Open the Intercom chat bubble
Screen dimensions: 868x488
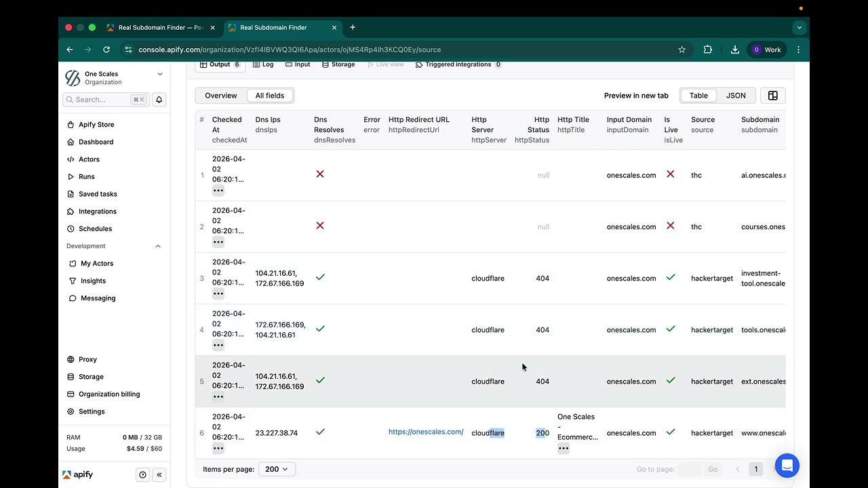point(787,466)
